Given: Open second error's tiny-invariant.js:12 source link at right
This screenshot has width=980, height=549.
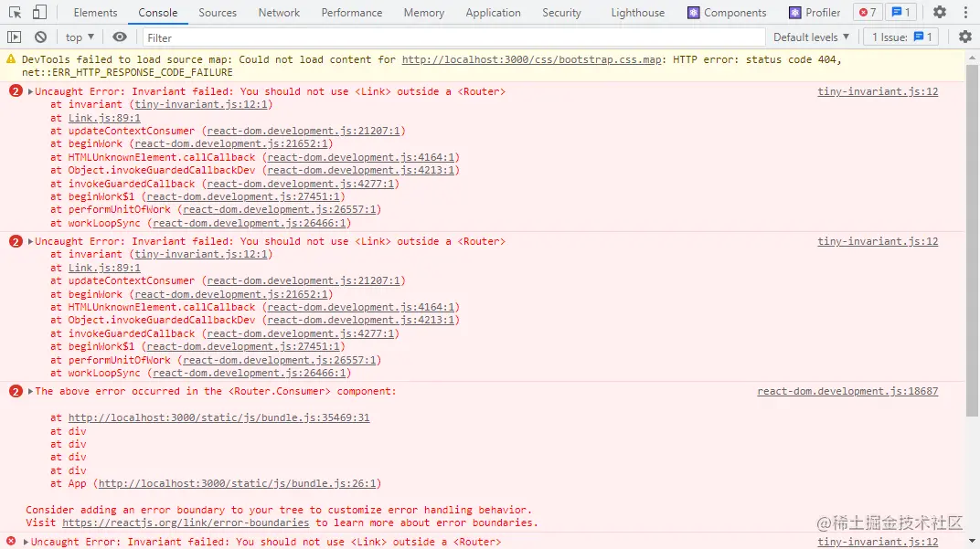Looking at the screenshot, I should (x=878, y=242).
